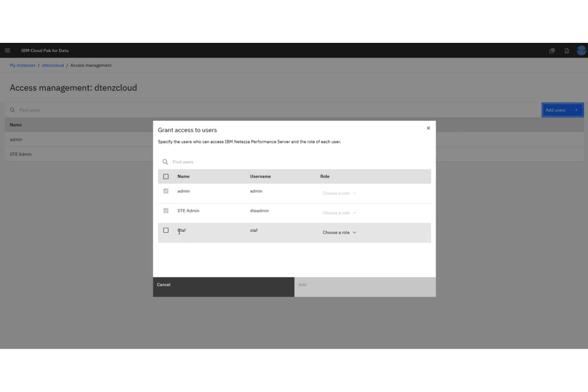
Task: Close the Grant access dialog
Action: coord(428,128)
